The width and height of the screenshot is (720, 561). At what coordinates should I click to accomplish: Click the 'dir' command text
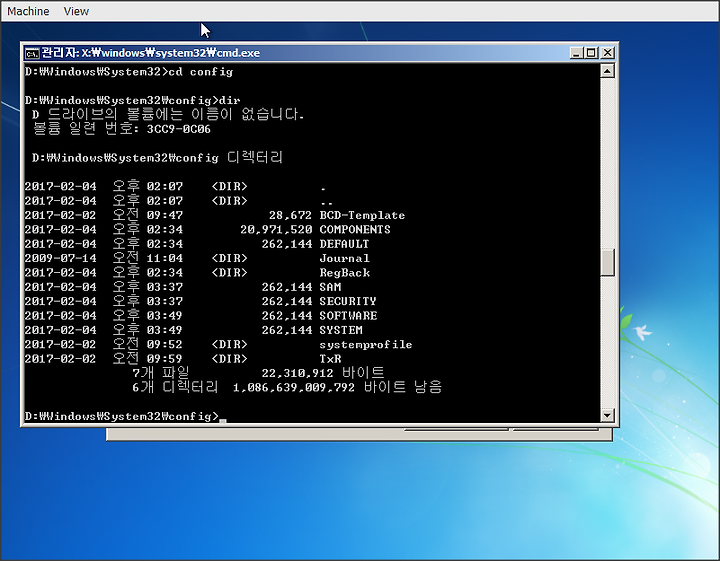[x=230, y=100]
